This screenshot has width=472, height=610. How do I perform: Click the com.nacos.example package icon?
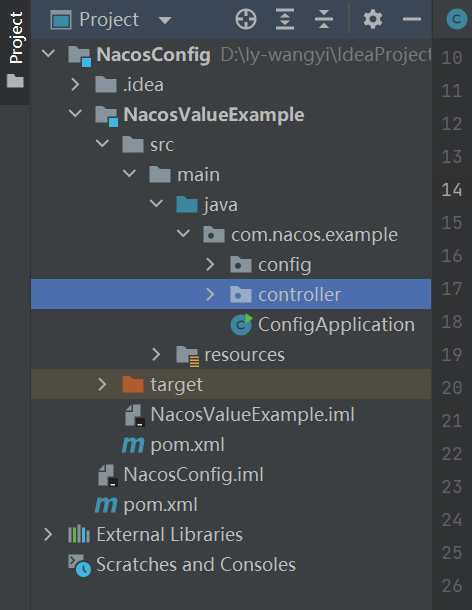214,234
